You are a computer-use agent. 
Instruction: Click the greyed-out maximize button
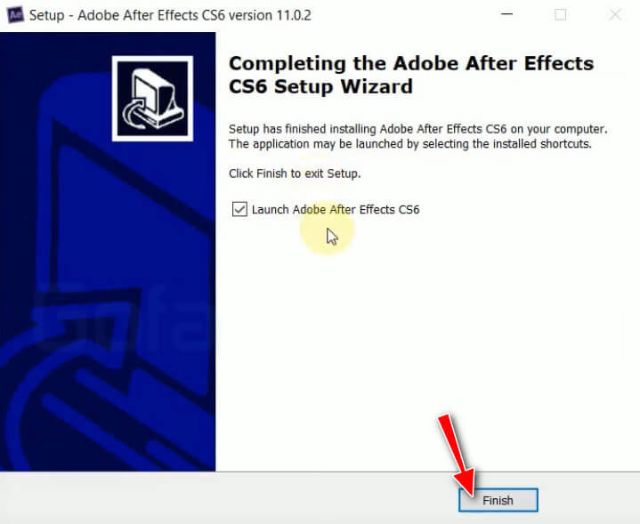tap(560, 15)
